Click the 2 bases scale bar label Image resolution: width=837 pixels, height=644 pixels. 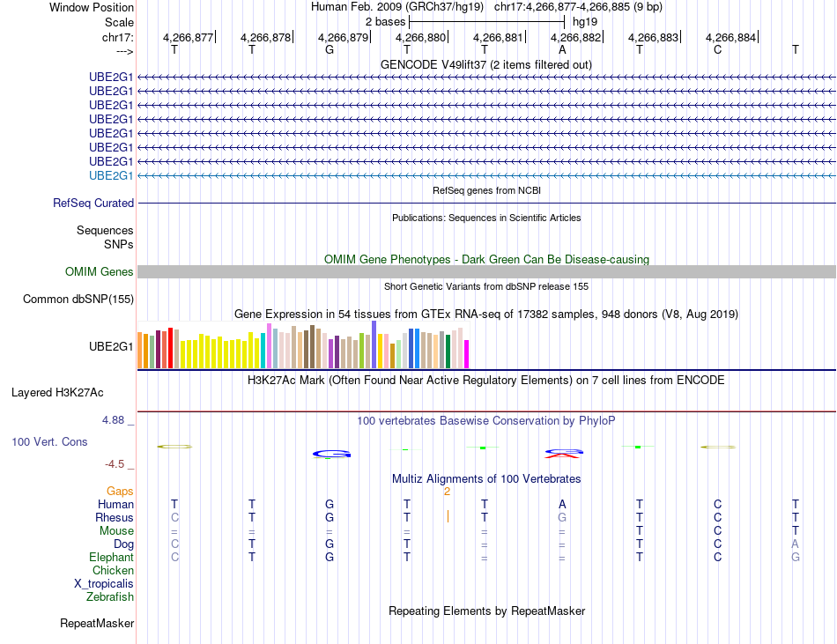[x=385, y=22]
